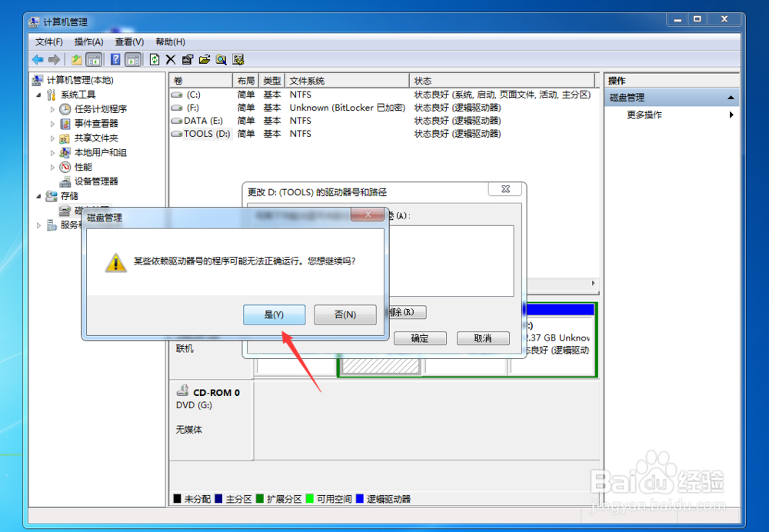Toggle the show/hide console tree icon
The width and height of the screenshot is (769, 532).
coord(94,60)
